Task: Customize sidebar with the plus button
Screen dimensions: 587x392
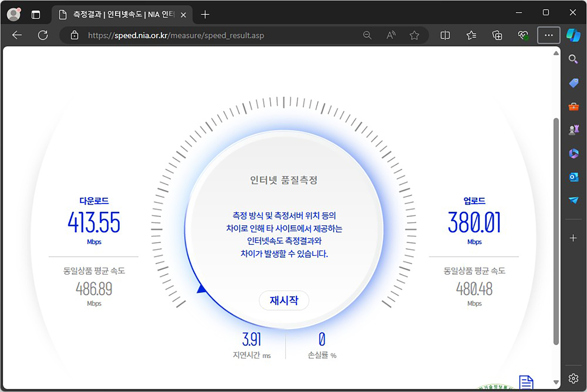Action: coord(573,238)
